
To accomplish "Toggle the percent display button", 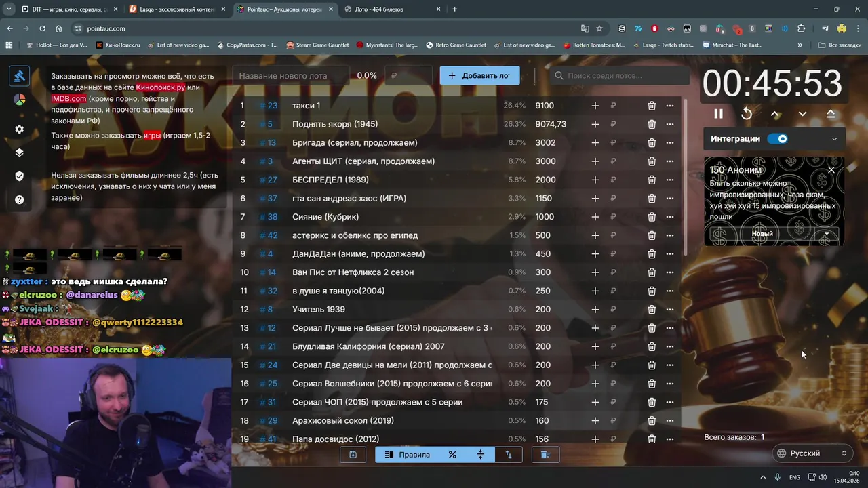I will click(x=452, y=455).
